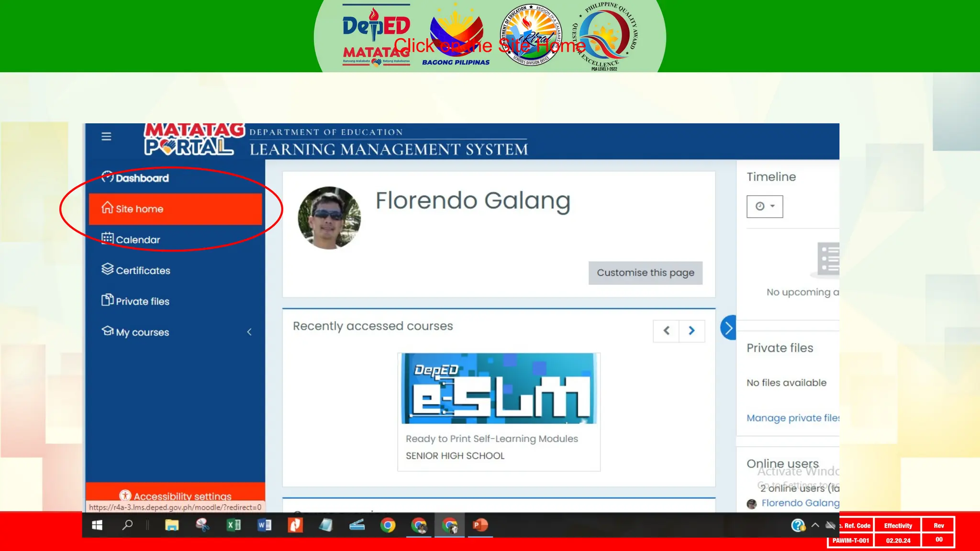Click the Calendar icon in the sidebar
980x551 pixels.
(107, 238)
